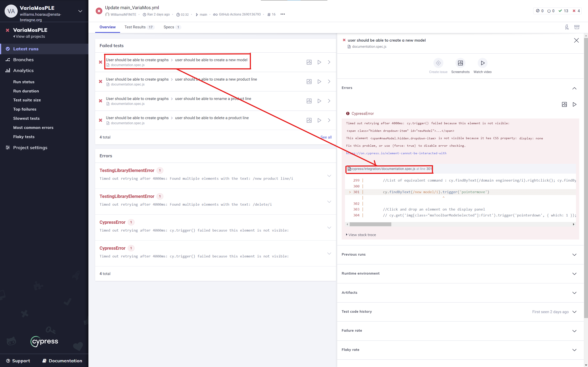
Task: Open screenshot for rename product line test row
Action: coord(309,101)
